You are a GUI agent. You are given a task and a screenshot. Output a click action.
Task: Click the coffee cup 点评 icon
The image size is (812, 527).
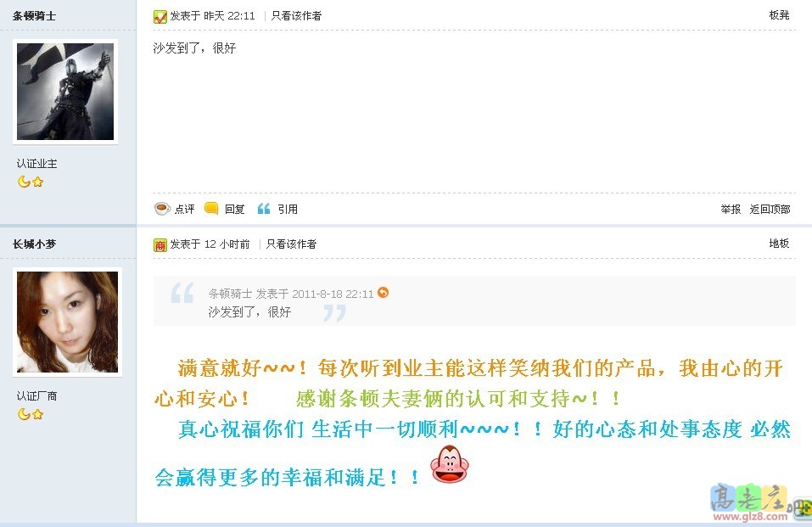[x=162, y=209]
